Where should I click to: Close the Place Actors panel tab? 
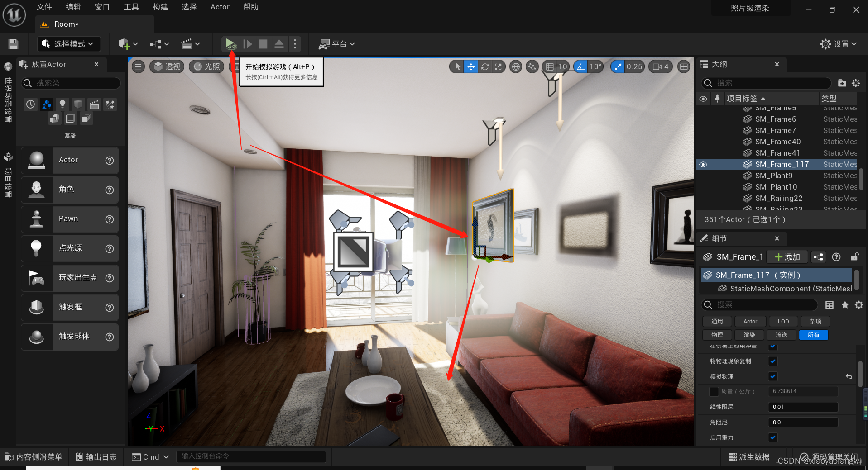(x=96, y=64)
